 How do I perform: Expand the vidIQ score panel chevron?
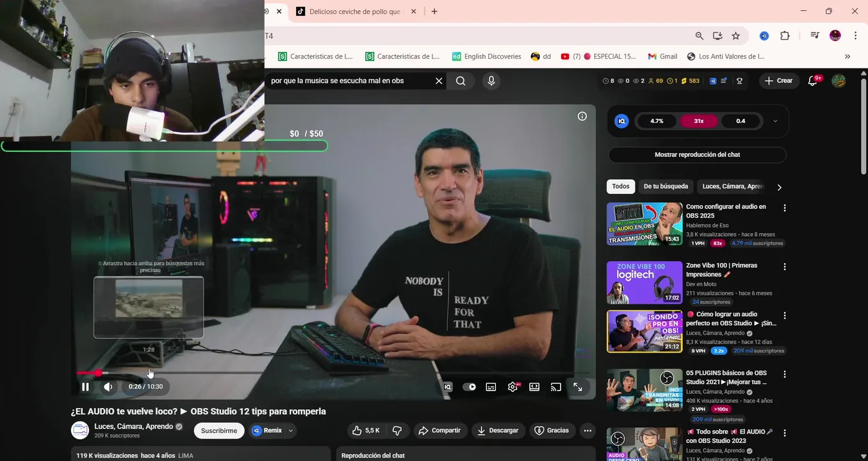(775, 121)
